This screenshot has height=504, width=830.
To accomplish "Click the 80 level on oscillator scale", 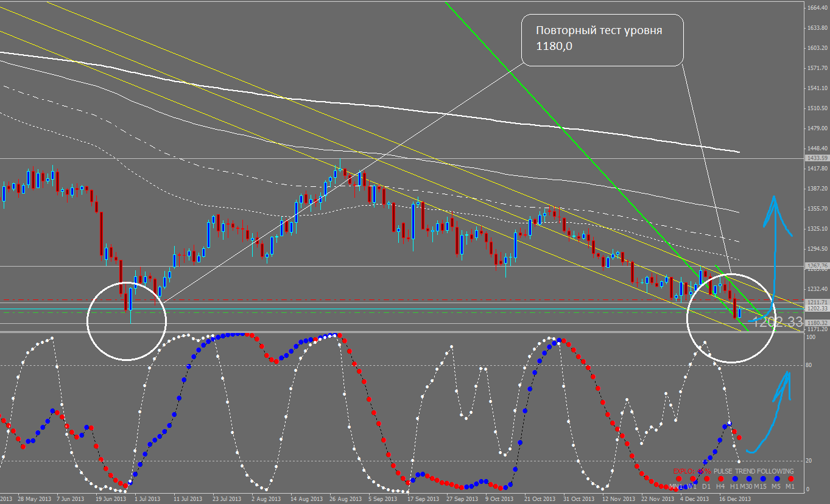I will coord(809,365).
